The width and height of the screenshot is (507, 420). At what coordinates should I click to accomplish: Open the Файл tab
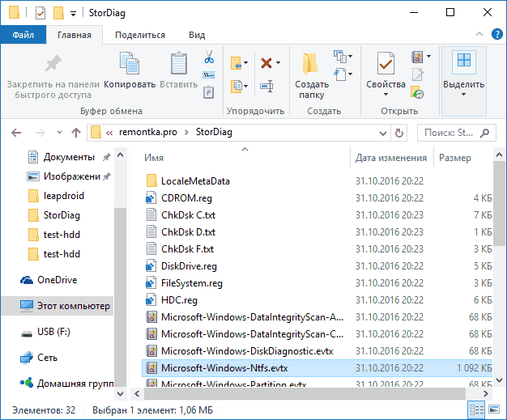[x=23, y=35]
